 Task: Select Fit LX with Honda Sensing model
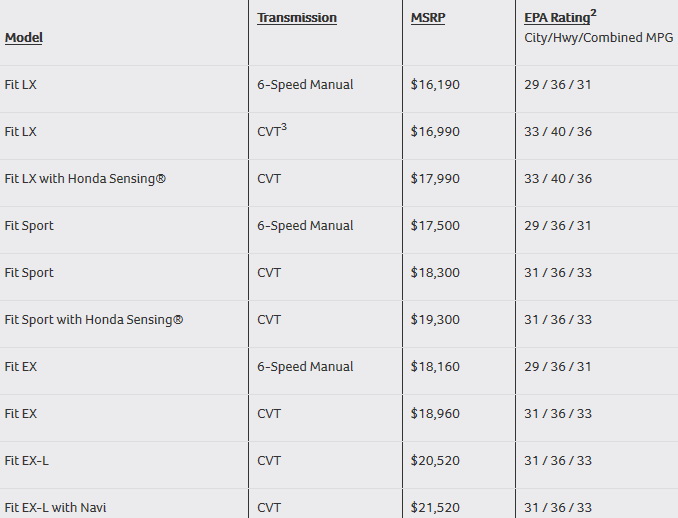[85, 179]
